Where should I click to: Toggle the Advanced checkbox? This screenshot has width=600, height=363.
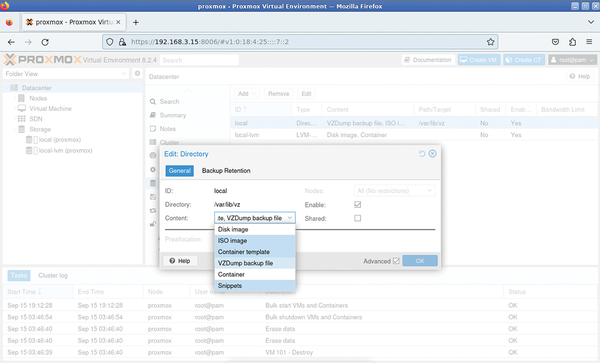point(396,260)
